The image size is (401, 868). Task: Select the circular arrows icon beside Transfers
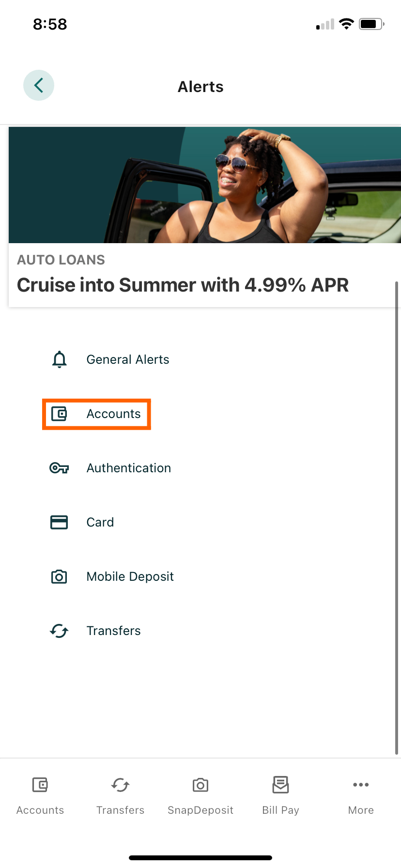click(59, 631)
